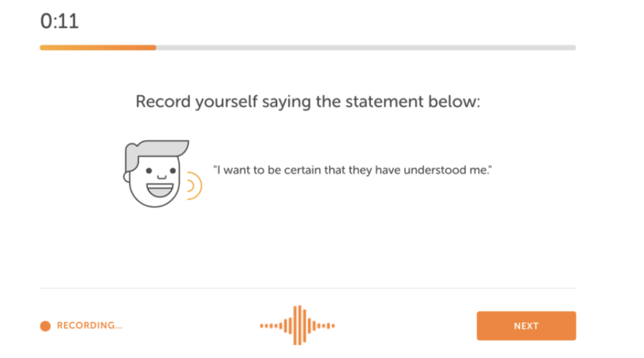Click the tallest center bar of the waveform
Image resolution: width=644 pixels, height=358 pixels.
(x=300, y=325)
